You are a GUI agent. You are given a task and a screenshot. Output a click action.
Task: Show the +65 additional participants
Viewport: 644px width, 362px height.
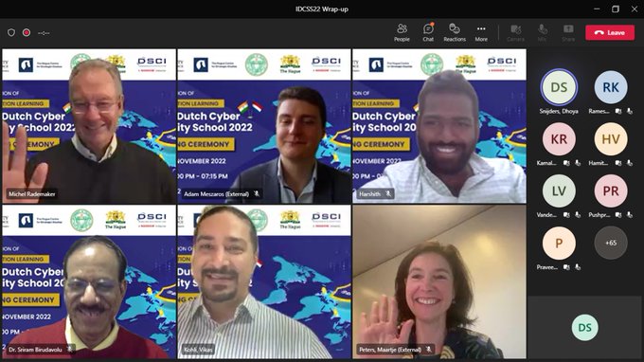(611, 243)
